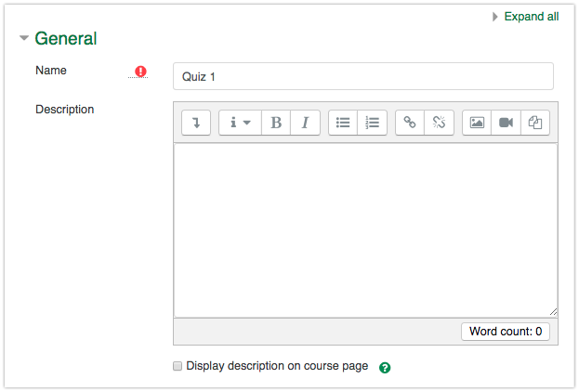The height and width of the screenshot is (392, 579).
Task: Click the Word count indicator
Action: (505, 332)
